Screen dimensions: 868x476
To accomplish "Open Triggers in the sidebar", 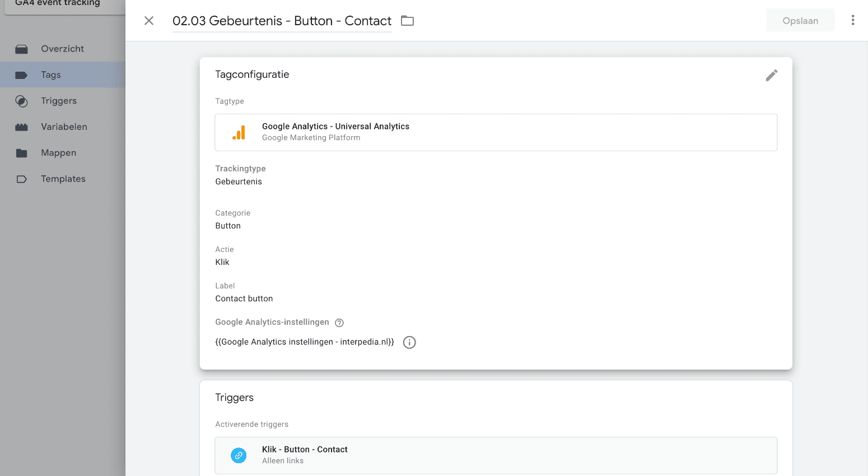I will tap(59, 101).
